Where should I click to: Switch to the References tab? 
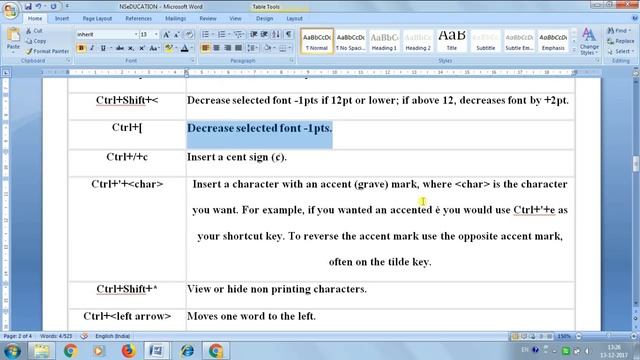[x=138, y=18]
